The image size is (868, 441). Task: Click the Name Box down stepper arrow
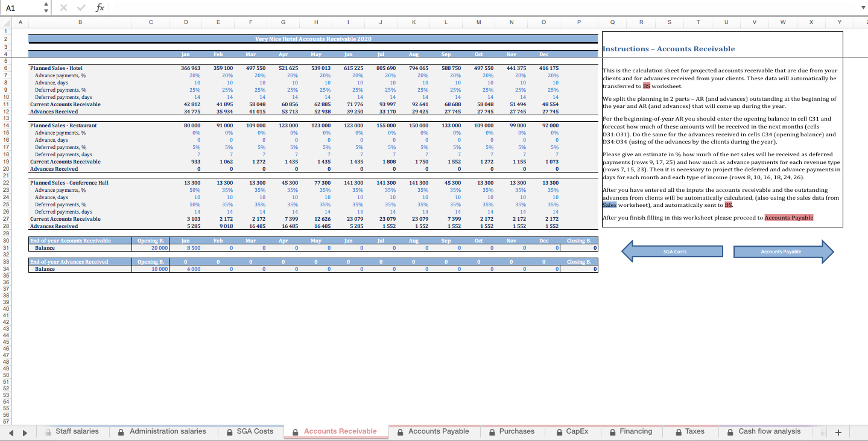pos(45,10)
